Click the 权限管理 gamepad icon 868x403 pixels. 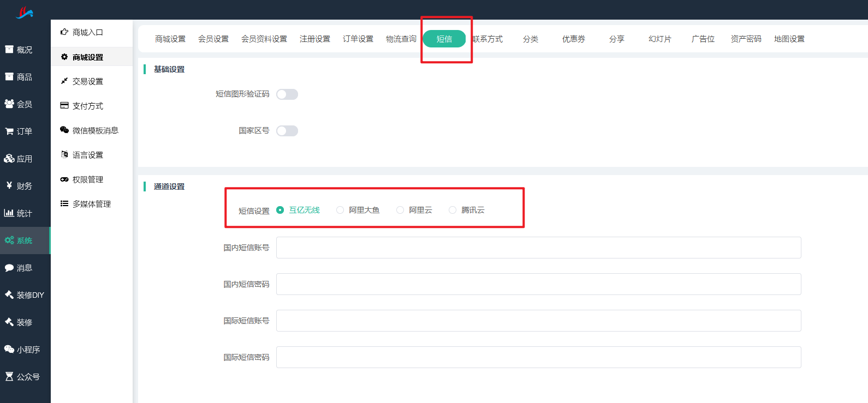(x=64, y=179)
